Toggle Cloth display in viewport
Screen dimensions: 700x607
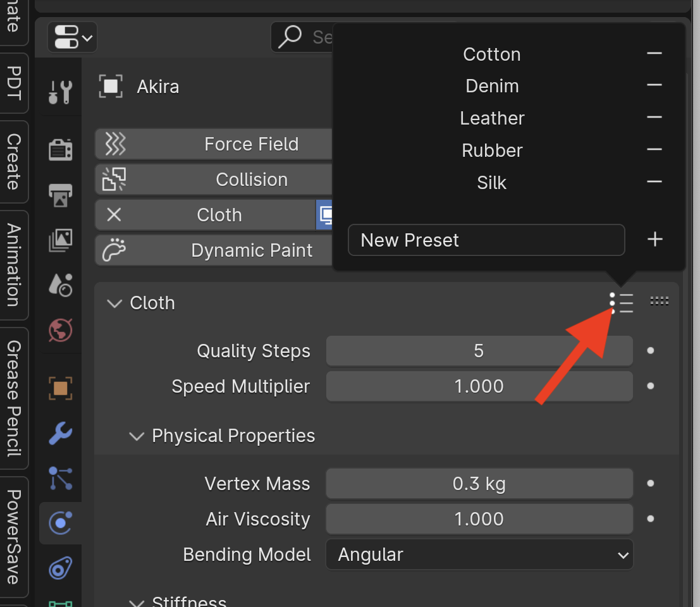click(x=324, y=215)
